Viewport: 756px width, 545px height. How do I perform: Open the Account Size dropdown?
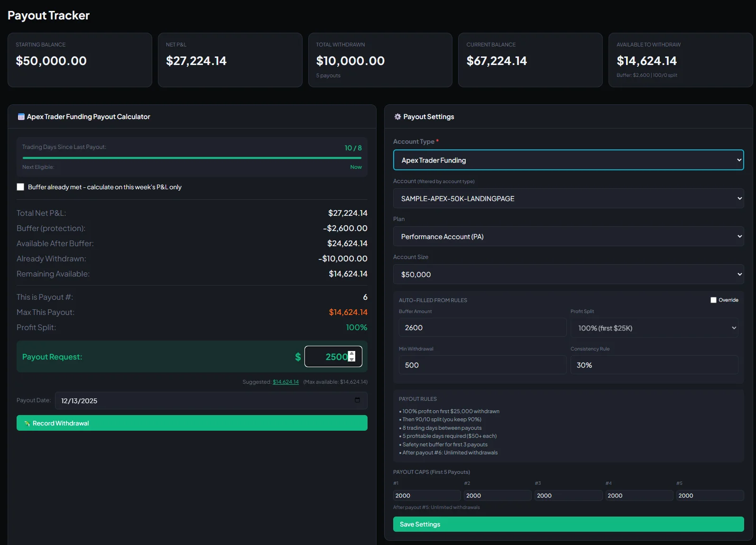point(568,274)
